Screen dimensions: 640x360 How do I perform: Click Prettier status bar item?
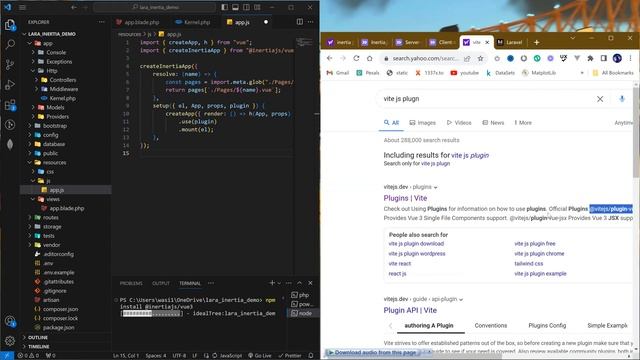click(x=289, y=356)
